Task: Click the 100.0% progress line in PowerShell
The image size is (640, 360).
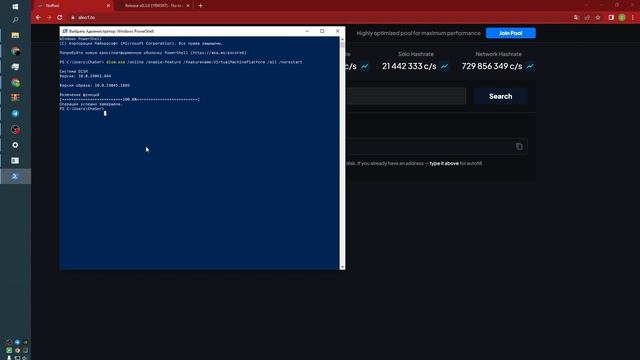Action: tap(130, 100)
